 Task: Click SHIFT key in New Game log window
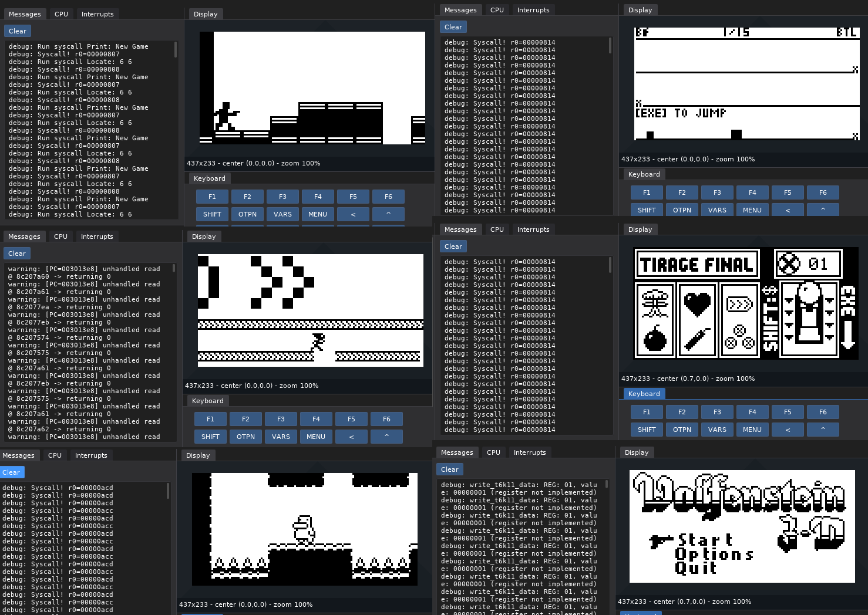click(x=212, y=214)
